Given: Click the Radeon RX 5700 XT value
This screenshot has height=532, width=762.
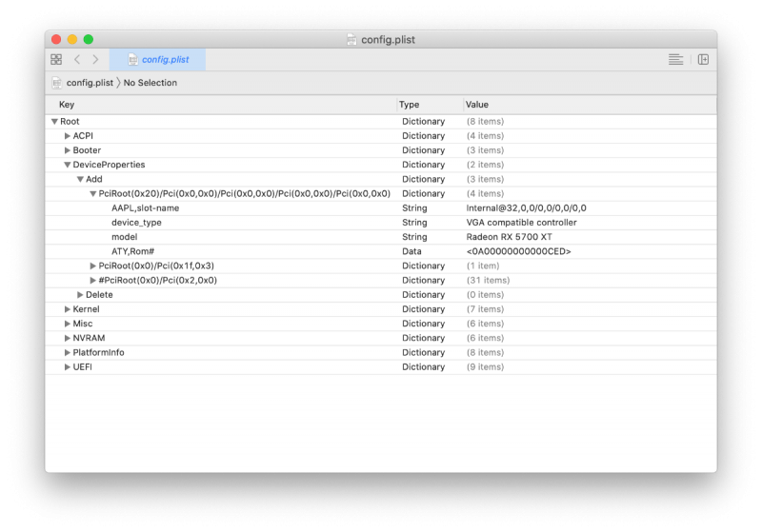Looking at the screenshot, I should pos(508,237).
